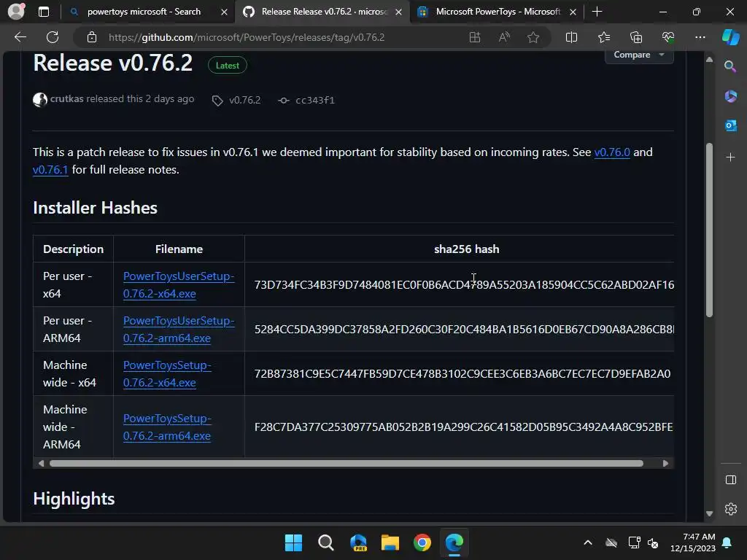Switch to powertoys microsoft - Search tab
Screen dimensions: 747x560
point(144,12)
